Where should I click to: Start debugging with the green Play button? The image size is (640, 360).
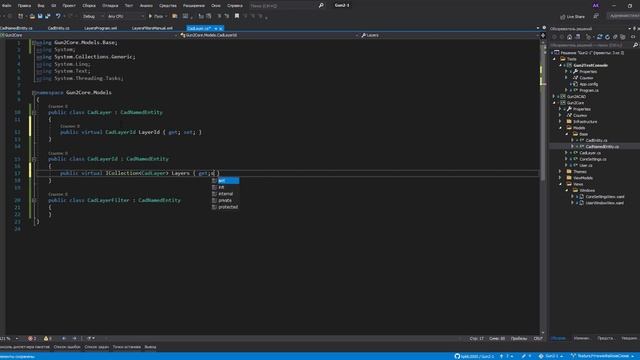pyautogui.click(x=150, y=16)
